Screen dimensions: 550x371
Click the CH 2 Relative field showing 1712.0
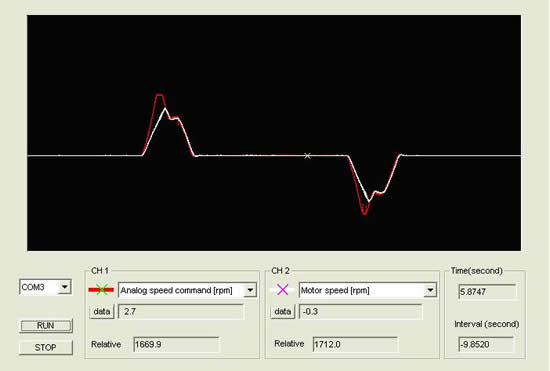(x=355, y=344)
